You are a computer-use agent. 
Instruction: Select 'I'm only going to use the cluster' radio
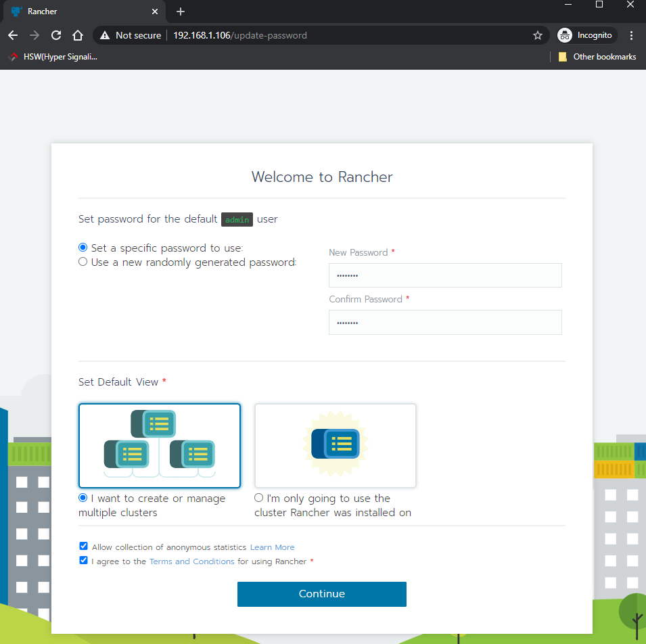(258, 498)
